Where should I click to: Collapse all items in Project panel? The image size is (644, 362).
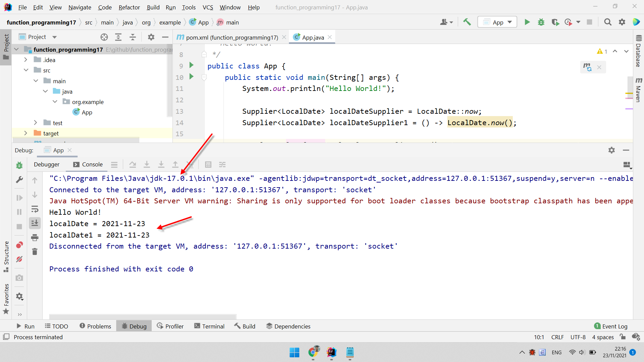coord(133,37)
